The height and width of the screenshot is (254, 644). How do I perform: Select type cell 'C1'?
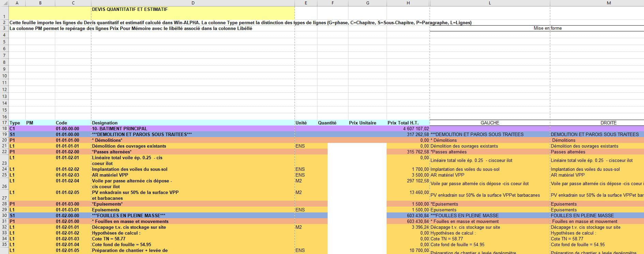tap(17, 129)
